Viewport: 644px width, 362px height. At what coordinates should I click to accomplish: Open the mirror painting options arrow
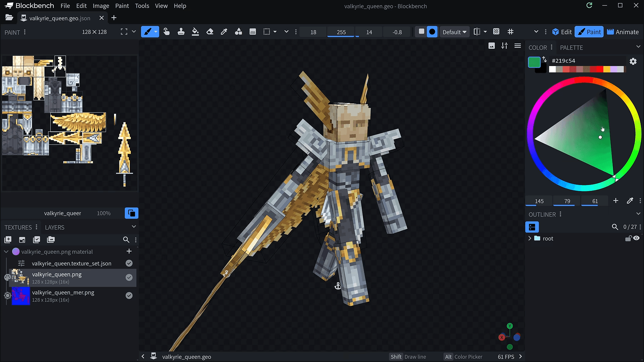click(485, 32)
